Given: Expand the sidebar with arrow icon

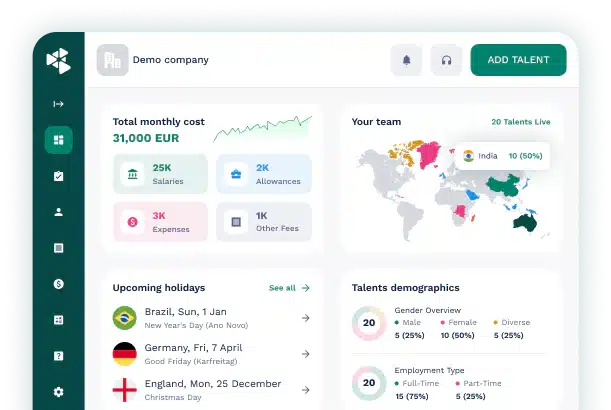Looking at the screenshot, I should click(x=58, y=104).
